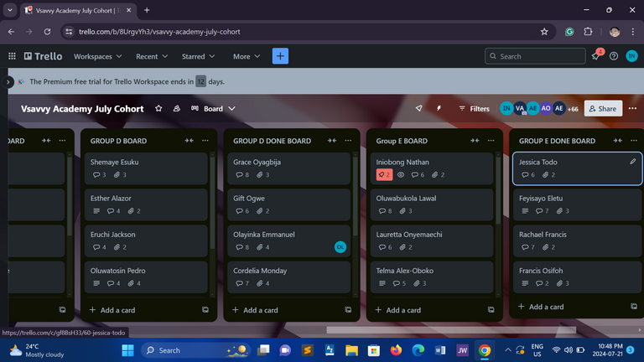The height and width of the screenshot is (362, 644).
Task: Open the board menu three dots at far right
Action: click(x=632, y=108)
